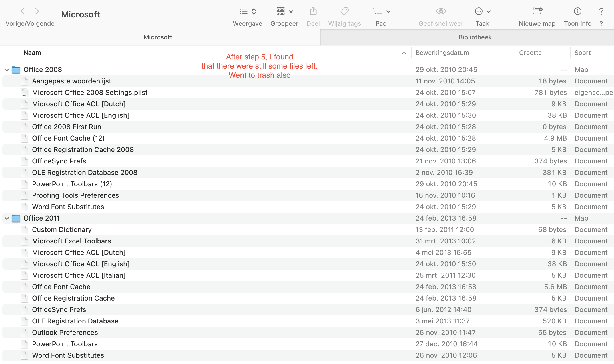Open the Groepeer dropdown
This screenshot has width=614, height=364.
click(284, 11)
